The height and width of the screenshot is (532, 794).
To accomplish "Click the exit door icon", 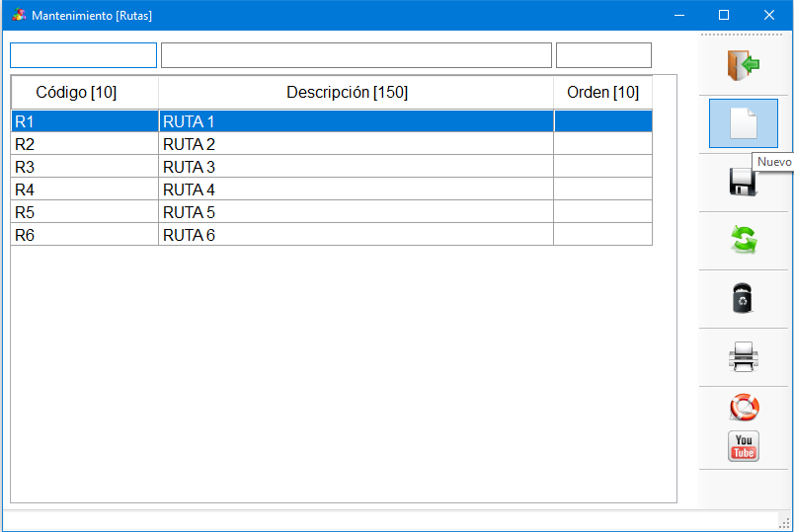I will point(743,65).
